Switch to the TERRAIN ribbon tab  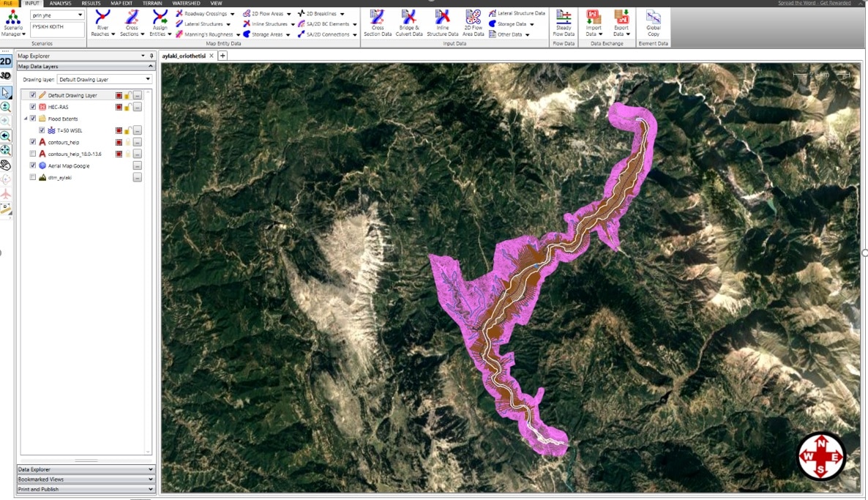coord(152,4)
